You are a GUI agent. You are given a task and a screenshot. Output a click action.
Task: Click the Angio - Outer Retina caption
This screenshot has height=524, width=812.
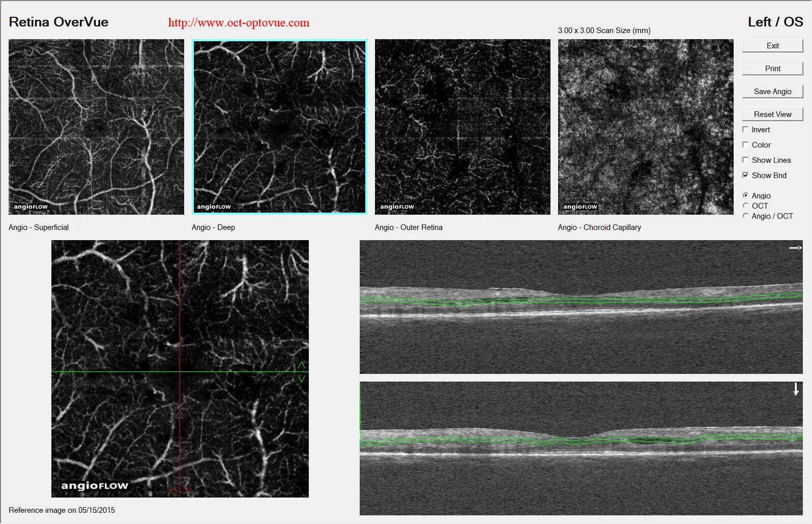[409, 227]
